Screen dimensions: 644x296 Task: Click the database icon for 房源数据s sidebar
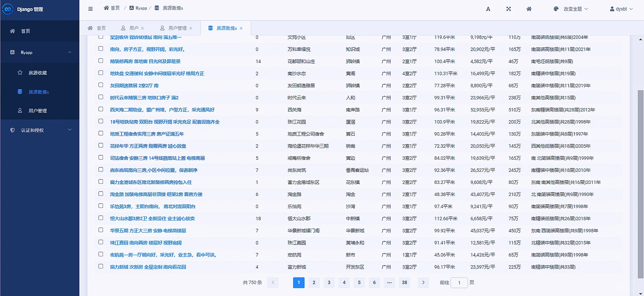[x=20, y=92]
